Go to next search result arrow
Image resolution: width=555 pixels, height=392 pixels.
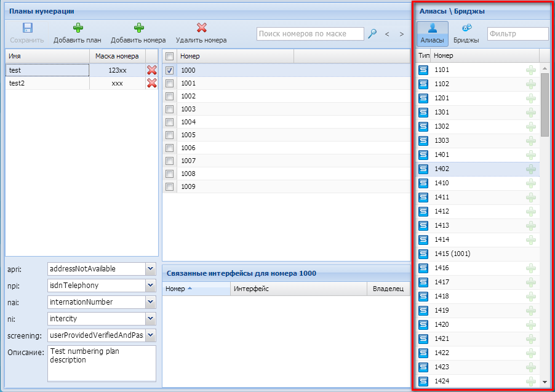coord(402,34)
